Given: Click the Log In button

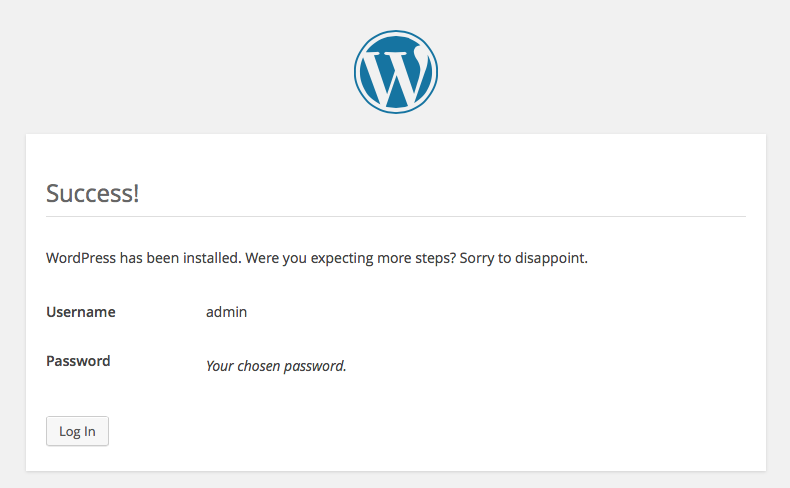Looking at the screenshot, I should pyautogui.click(x=77, y=431).
